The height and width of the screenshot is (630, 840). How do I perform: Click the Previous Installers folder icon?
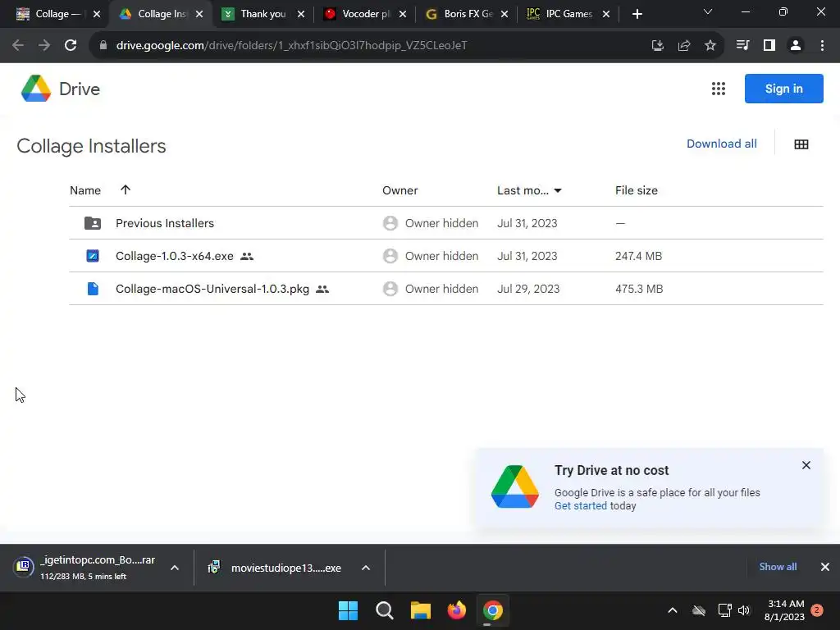tap(93, 223)
